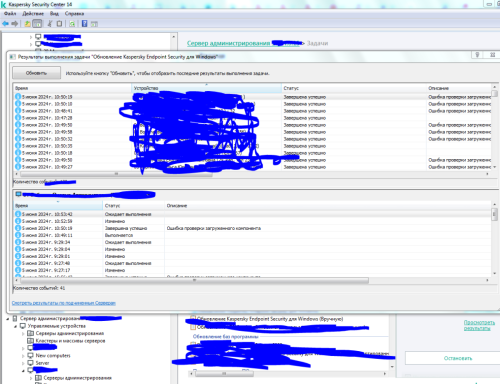Select Кластеры и массивы серверов tree item
Screen dimensions: 500x384
point(70,341)
